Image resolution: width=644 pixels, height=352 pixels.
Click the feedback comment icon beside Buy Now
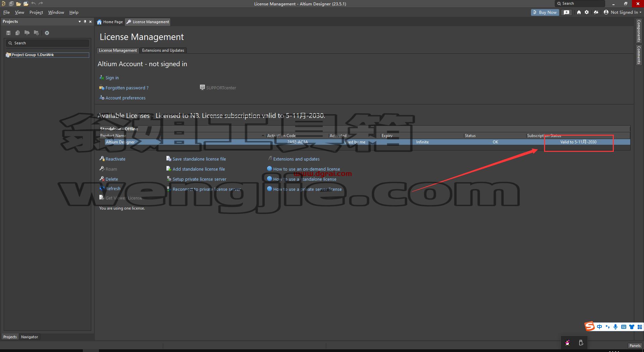tap(567, 12)
